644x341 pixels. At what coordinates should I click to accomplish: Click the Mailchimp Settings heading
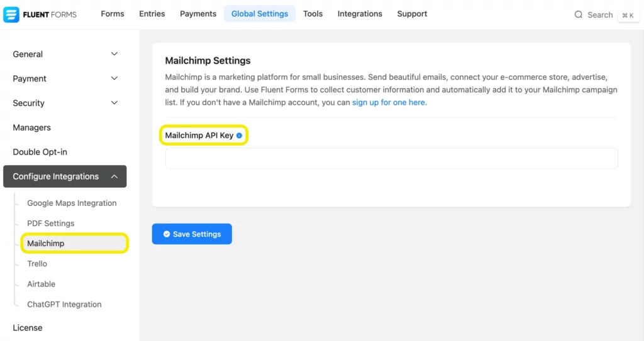(208, 61)
